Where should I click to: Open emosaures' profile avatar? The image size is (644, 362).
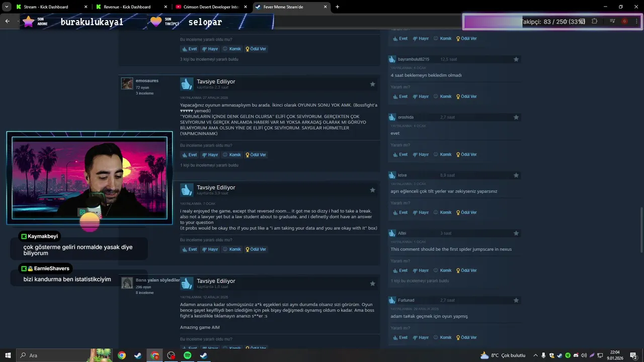coord(127,83)
